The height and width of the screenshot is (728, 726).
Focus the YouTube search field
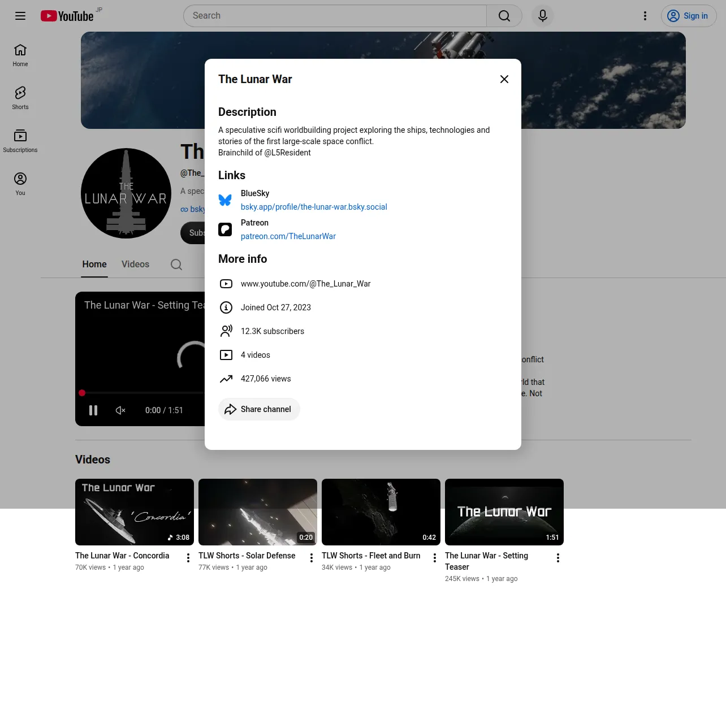335,16
